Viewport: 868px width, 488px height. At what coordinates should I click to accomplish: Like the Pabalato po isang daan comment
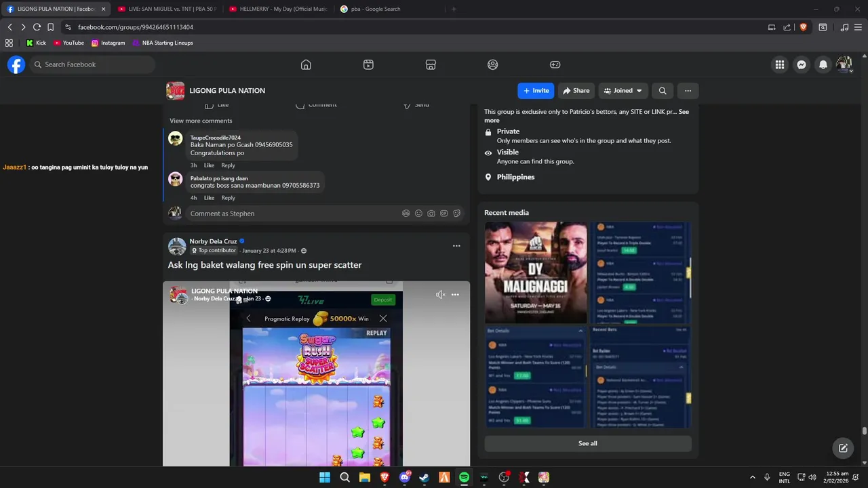point(209,198)
